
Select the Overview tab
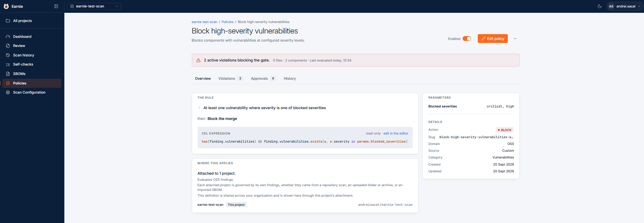coord(203,78)
